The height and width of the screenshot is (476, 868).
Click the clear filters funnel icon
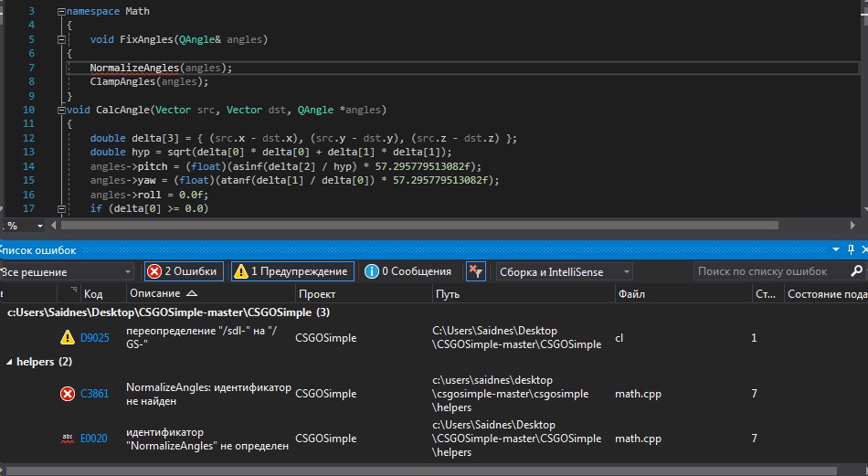click(x=475, y=271)
